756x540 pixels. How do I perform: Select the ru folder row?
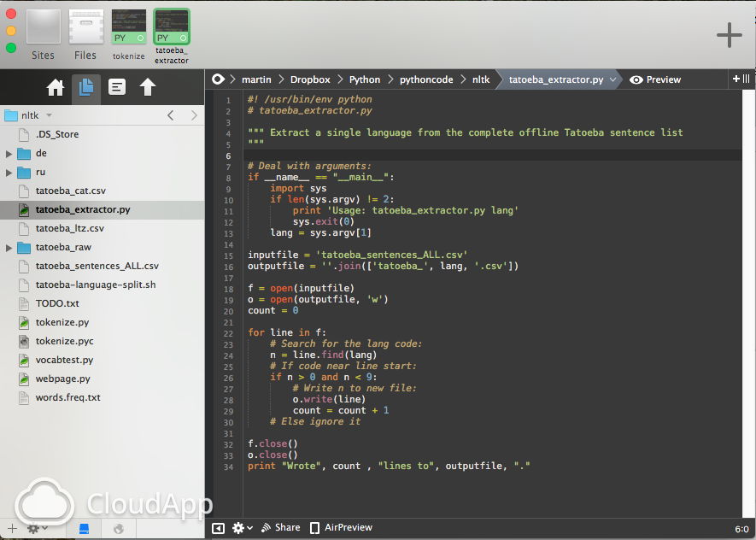click(x=103, y=172)
